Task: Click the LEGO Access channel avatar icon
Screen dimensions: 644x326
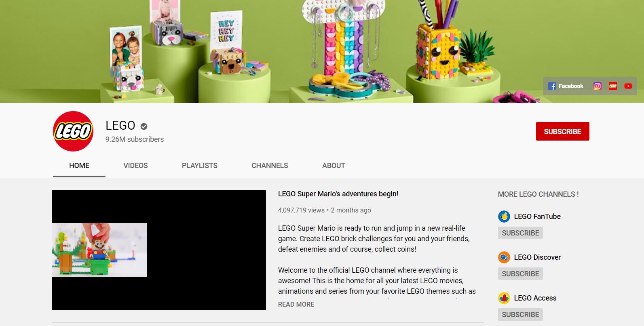Action: point(504,298)
